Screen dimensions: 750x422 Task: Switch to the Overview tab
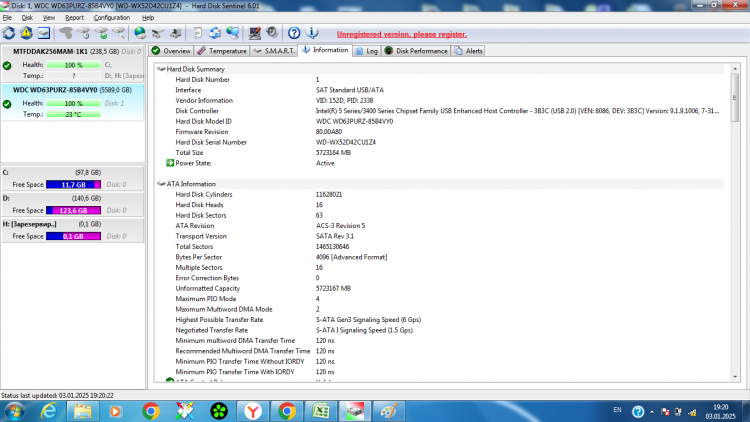click(171, 51)
